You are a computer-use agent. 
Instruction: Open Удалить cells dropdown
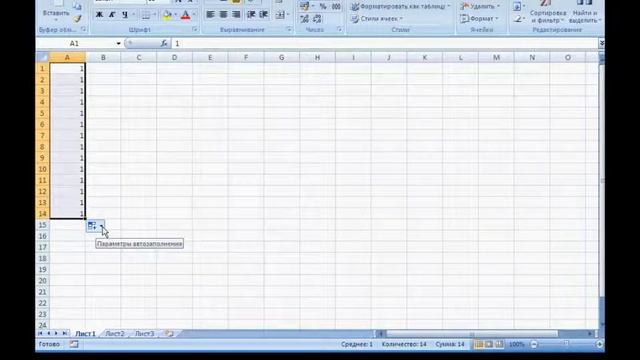pos(480,6)
